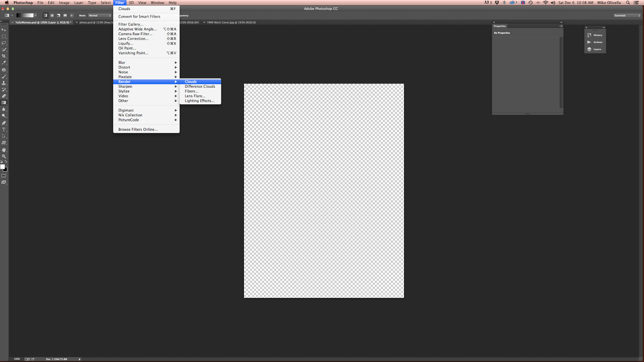Expand the Nik Collection submenu
This screenshot has width=644, height=362.
[147, 115]
